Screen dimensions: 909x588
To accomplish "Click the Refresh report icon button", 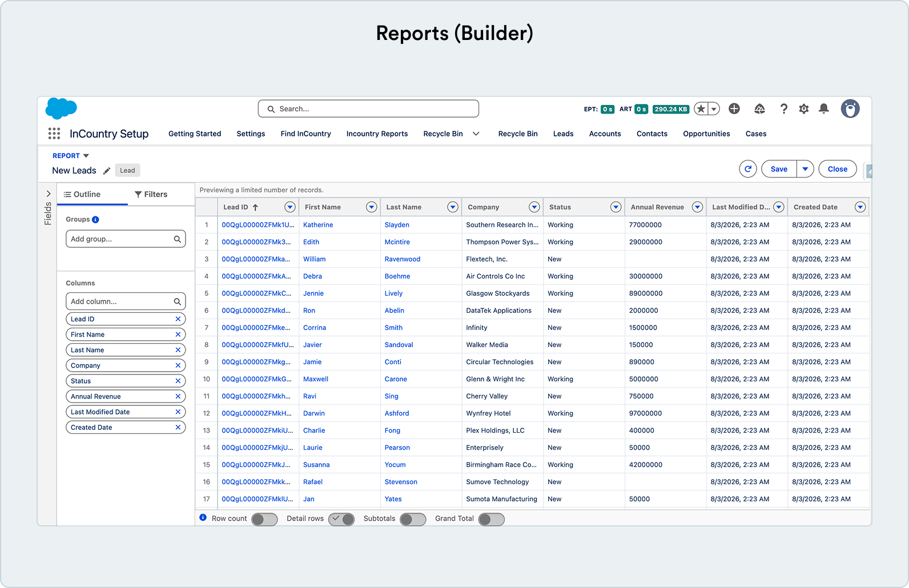I will 748,169.
